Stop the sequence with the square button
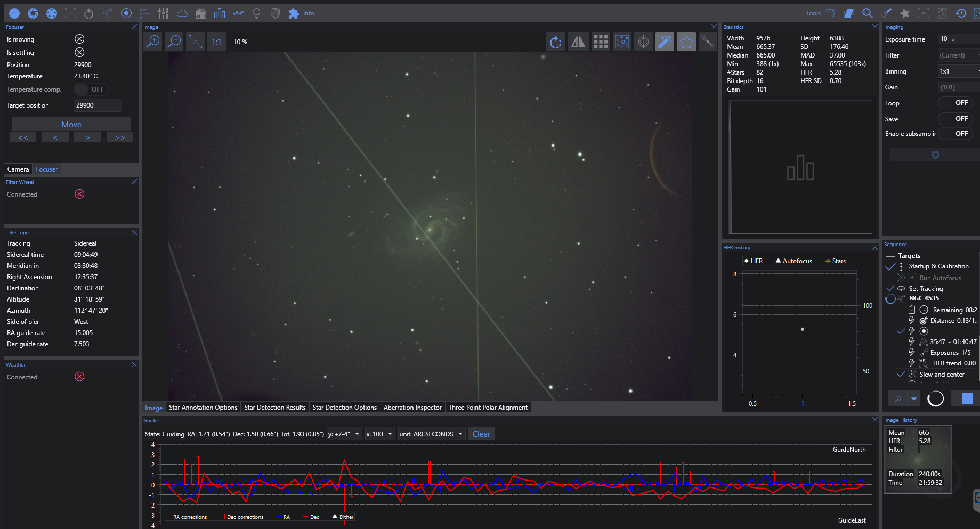Screen dimensions: 980x529 pyautogui.click(x=967, y=398)
